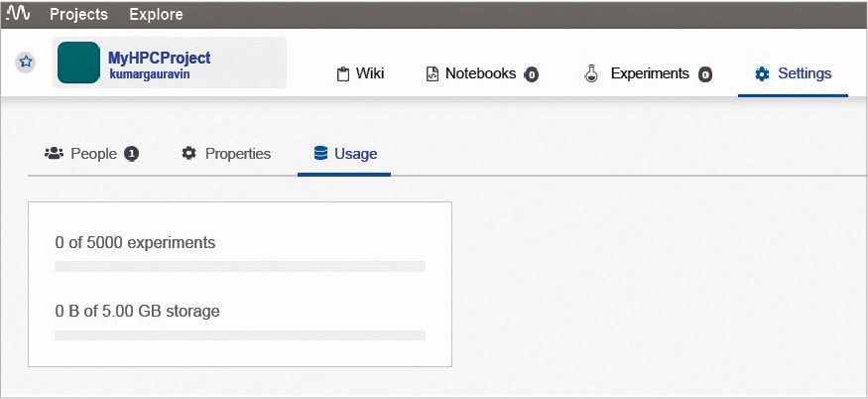Click the Experiments count badge

(x=705, y=74)
